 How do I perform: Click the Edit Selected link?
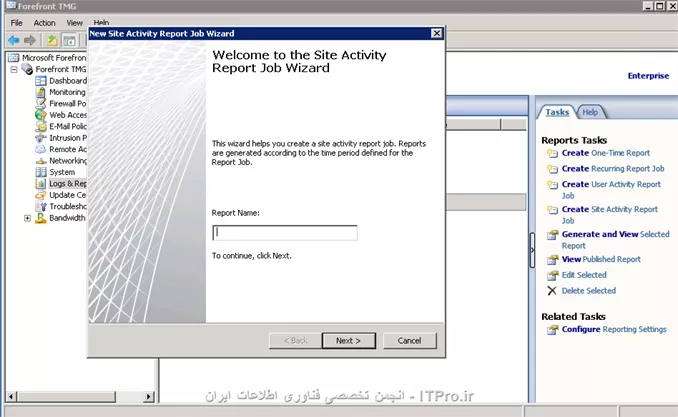pyautogui.click(x=584, y=275)
